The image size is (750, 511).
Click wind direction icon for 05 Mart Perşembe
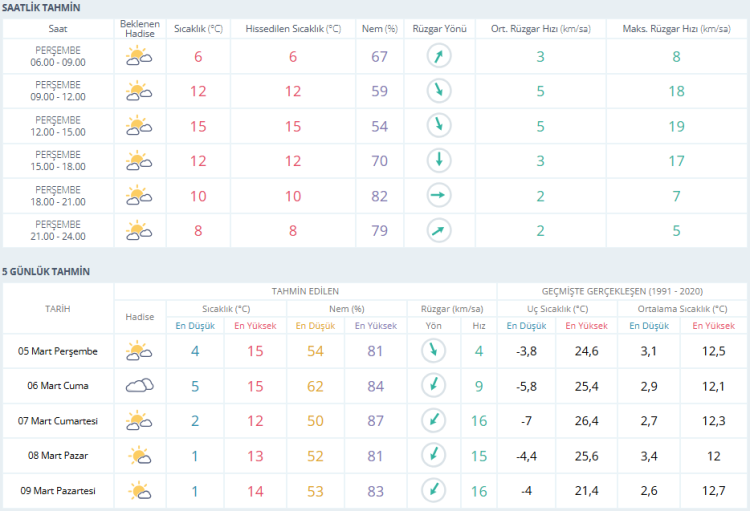pyautogui.click(x=432, y=351)
